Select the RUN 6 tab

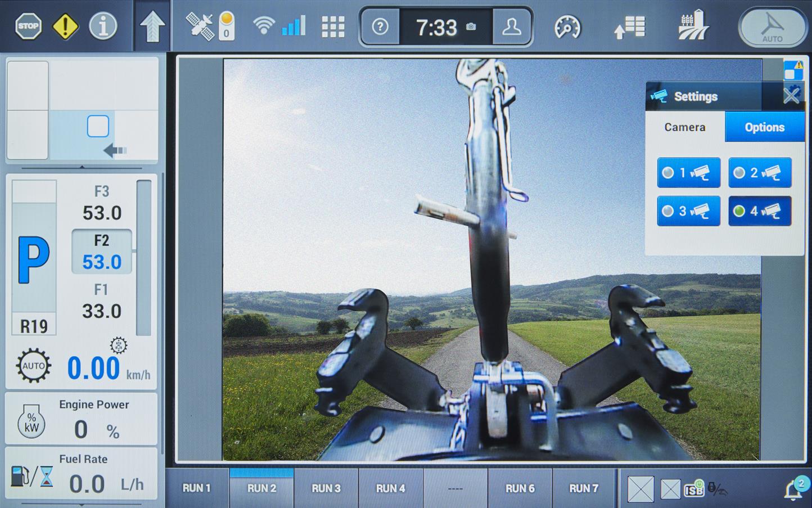tap(520, 488)
